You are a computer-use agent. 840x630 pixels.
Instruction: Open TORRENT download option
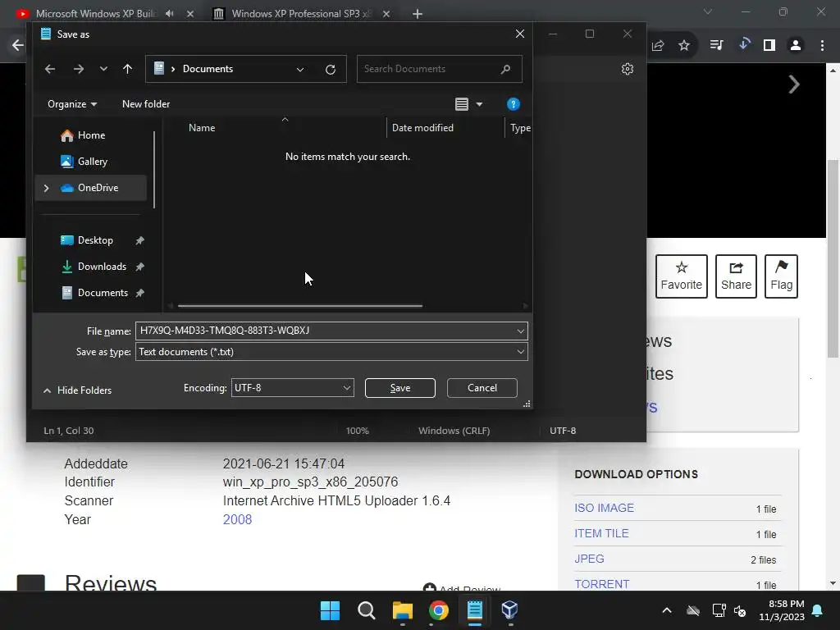coord(601,584)
